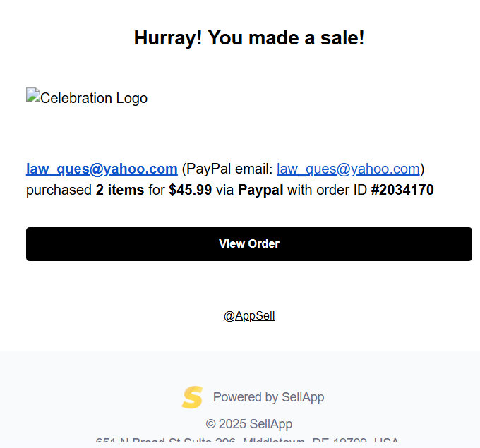Screen dimensions: 480x448
Task: Click the PayPal email: label text
Action: tap(229, 169)
